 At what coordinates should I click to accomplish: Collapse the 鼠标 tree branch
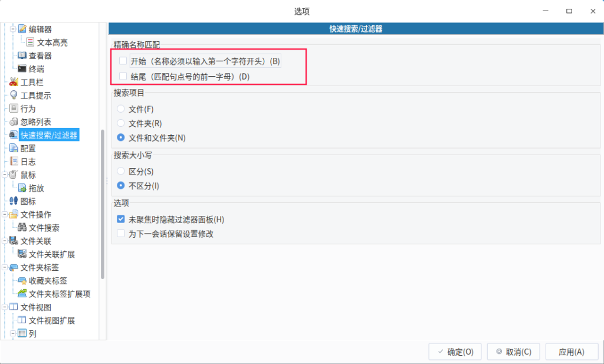tap(5, 175)
